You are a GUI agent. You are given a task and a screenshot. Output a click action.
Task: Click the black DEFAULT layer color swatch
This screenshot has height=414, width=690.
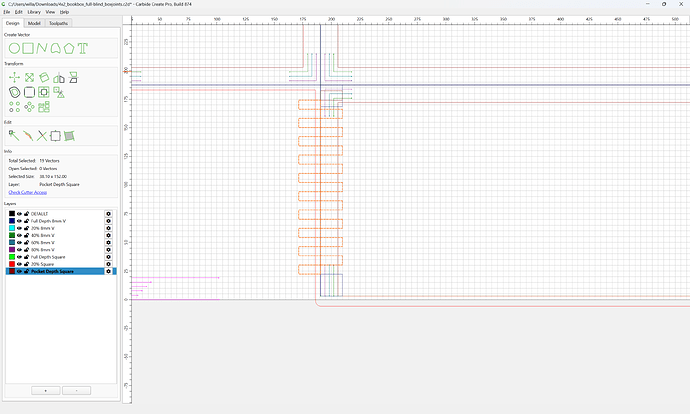click(x=12, y=214)
